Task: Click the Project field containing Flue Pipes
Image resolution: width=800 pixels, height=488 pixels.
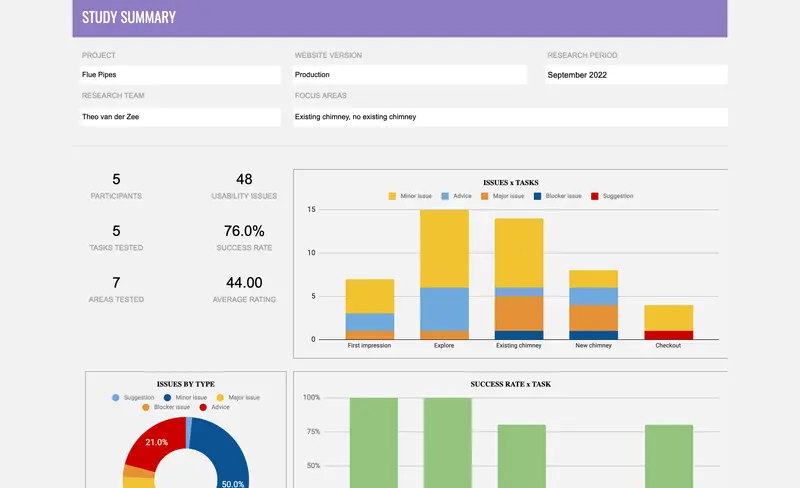Action: (180, 75)
